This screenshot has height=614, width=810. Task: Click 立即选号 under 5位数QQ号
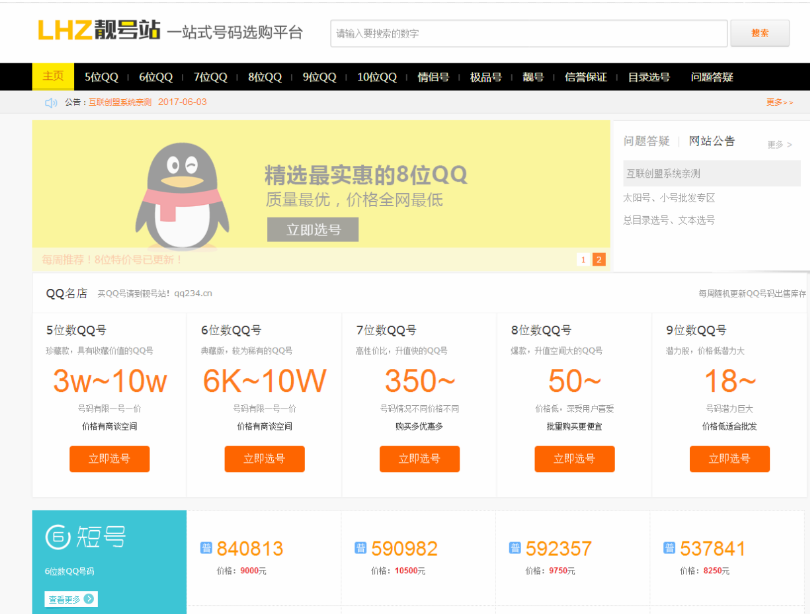pyautogui.click(x=109, y=458)
